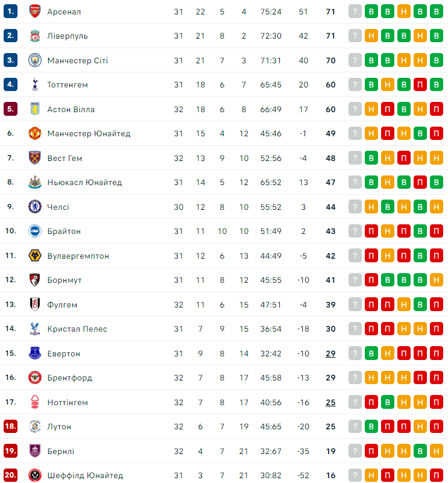Click the Arsenal club crest icon
Viewport: 448px width, 483px height.
[34, 11]
